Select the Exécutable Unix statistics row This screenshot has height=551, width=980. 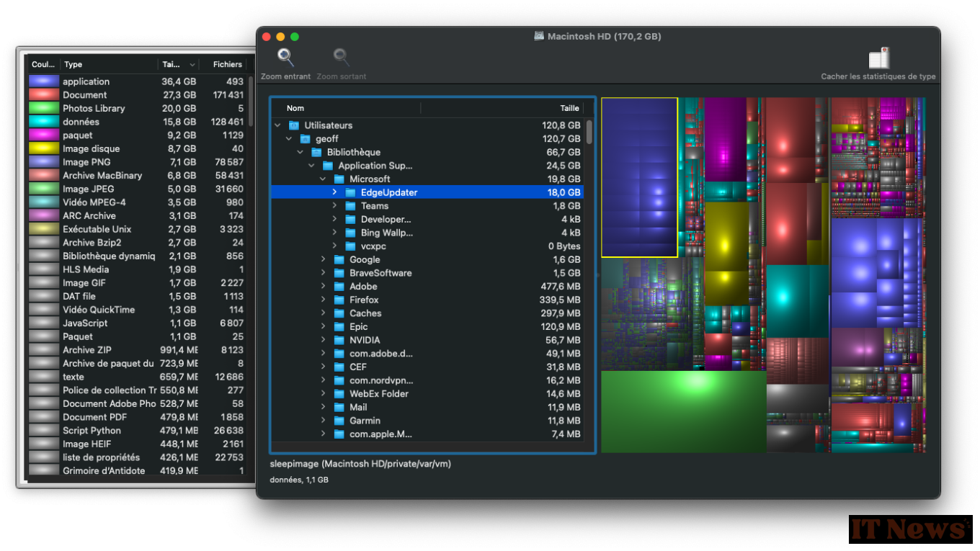[137, 229]
